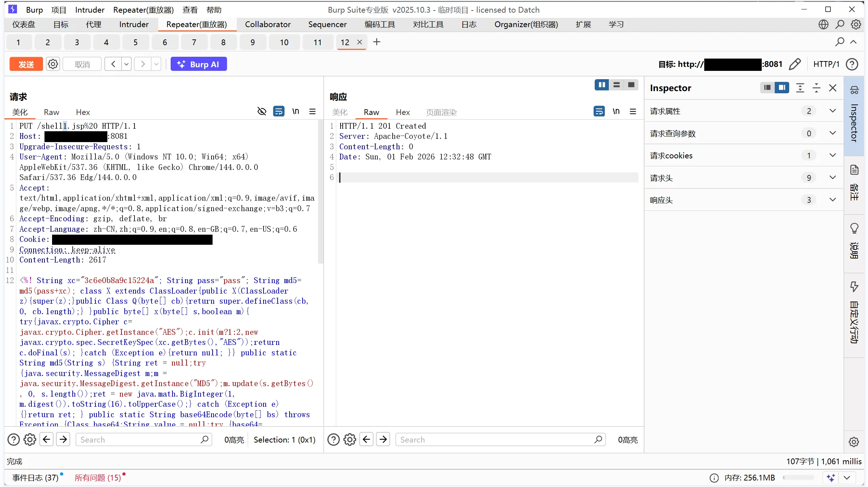The height and width of the screenshot is (487, 868).
Task: Open Organizer(组织器) tab
Action: (526, 25)
